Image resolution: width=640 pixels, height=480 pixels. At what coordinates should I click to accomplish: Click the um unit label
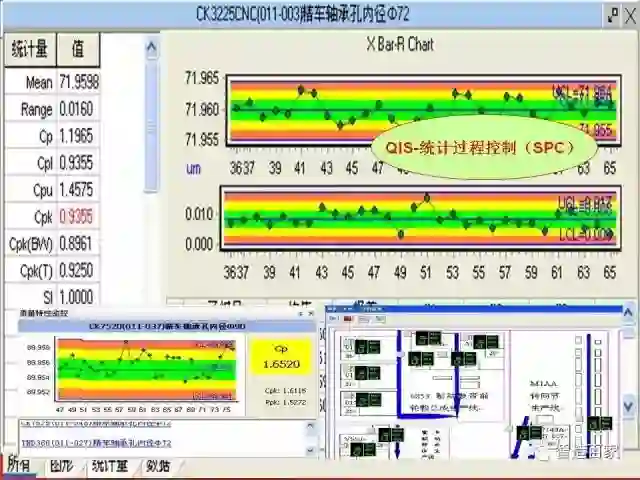click(x=193, y=169)
